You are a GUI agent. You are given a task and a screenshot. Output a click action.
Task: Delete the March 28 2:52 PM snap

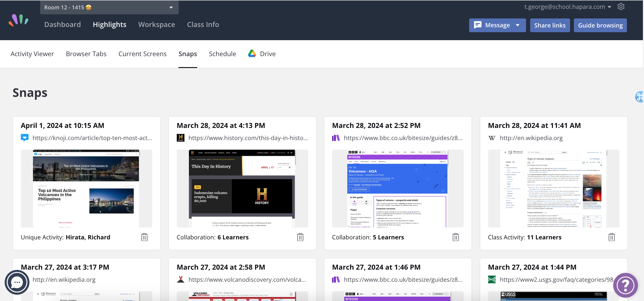[456, 237]
